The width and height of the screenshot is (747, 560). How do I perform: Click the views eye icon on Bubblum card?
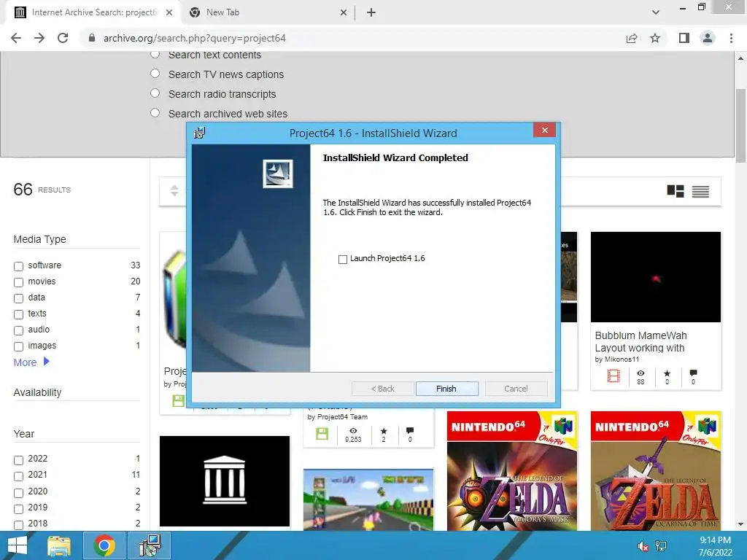pyautogui.click(x=640, y=373)
